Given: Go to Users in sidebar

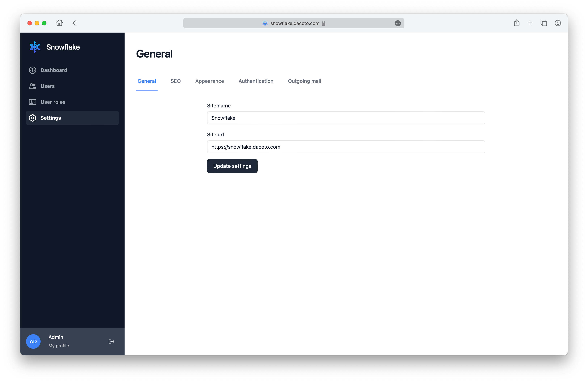Looking at the screenshot, I should click(47, 86).
